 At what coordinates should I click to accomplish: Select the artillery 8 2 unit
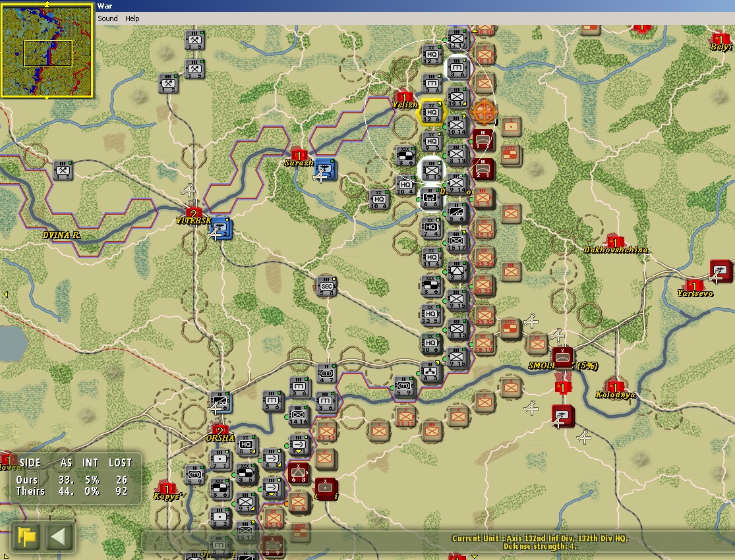(220, 518)
